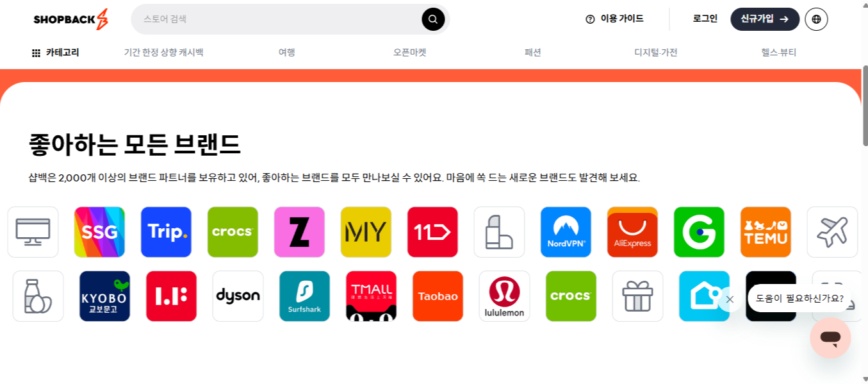Open the Trip. brand icon

166,232
